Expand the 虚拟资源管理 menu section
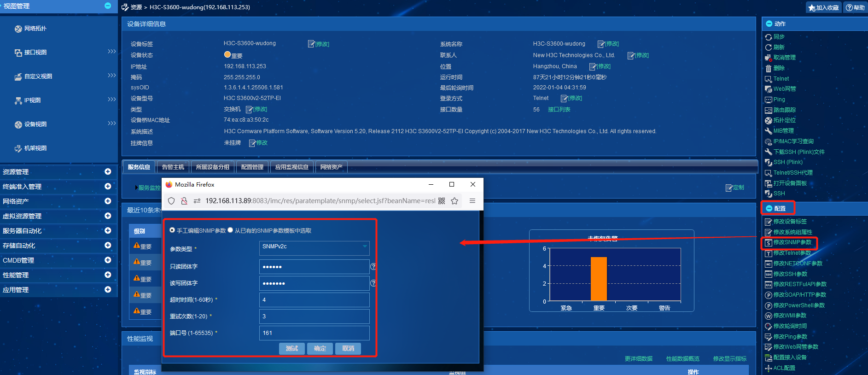 click(x=108, y=216)
